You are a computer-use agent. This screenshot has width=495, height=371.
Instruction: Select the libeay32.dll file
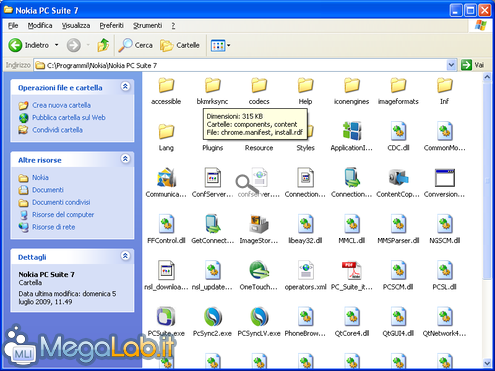point(305,230)
